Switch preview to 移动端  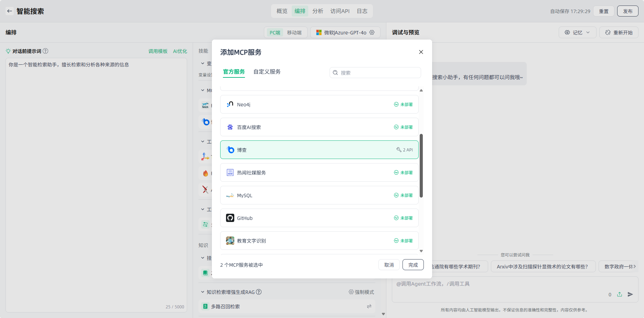point(294,32)
